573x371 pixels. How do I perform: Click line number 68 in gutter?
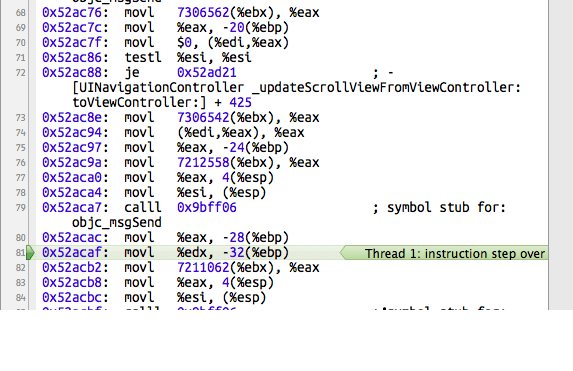(20, 13)
